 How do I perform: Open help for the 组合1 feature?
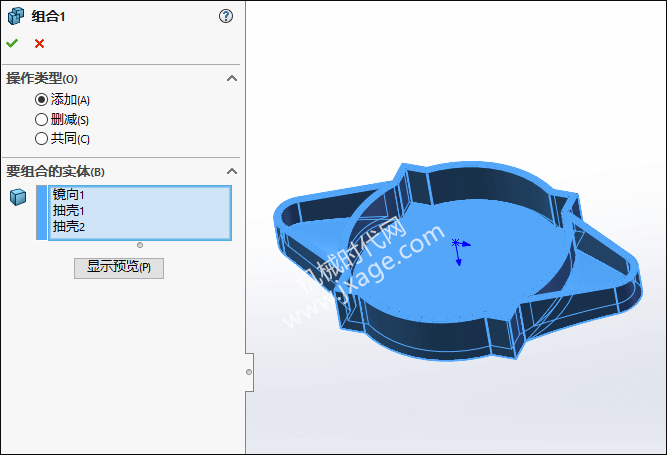[226, 16]
